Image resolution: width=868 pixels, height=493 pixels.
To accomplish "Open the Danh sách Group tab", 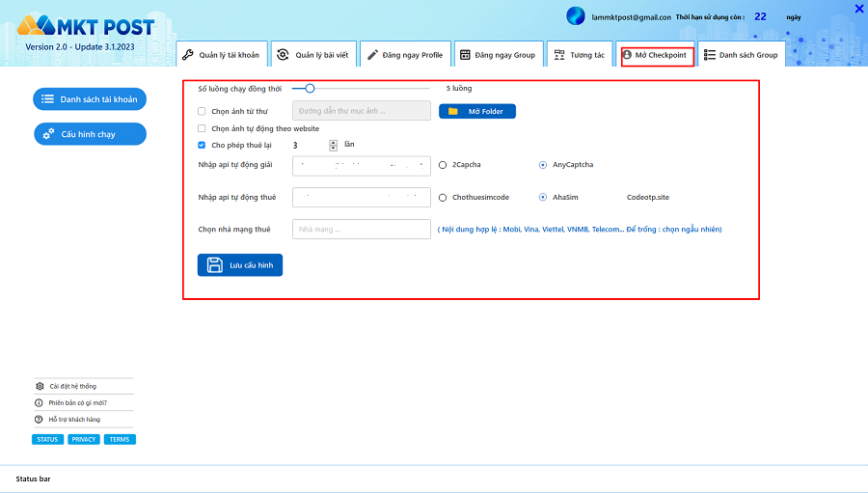I will pyautogui.click(x=741, y=55).
